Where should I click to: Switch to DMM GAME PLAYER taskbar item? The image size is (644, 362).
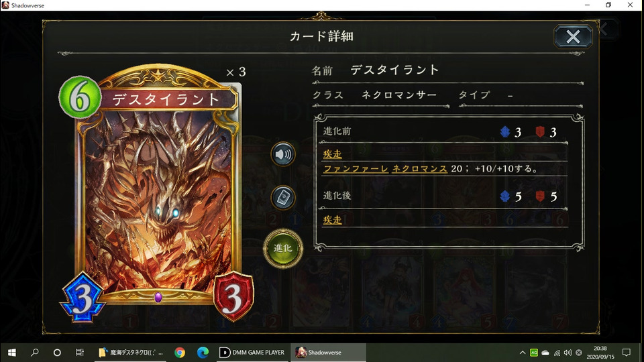pos(252,353)
